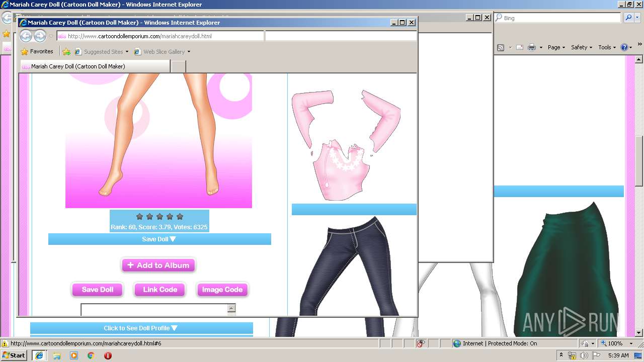Click the RSS feeds icon

pos(501,47)
